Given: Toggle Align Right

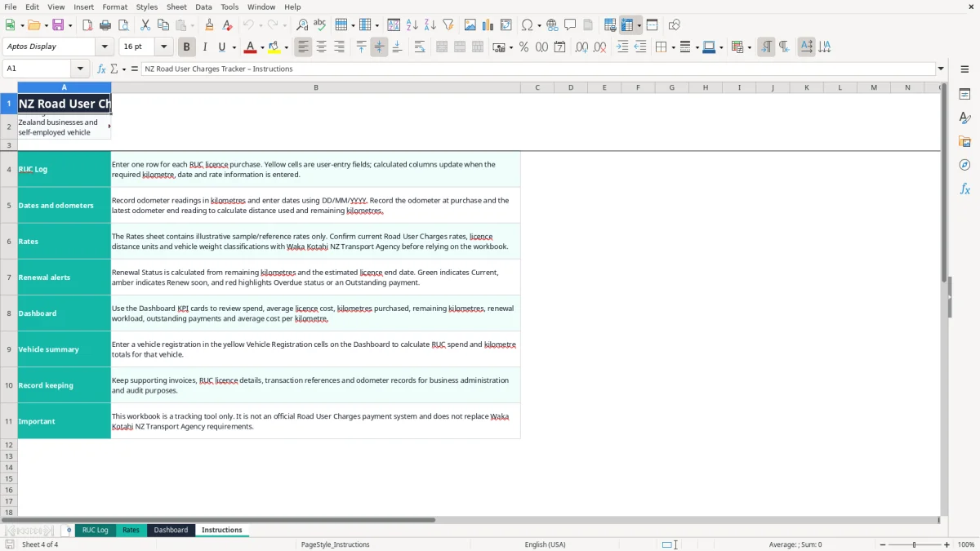Looking at the screenshot, I should pos(339,47).
